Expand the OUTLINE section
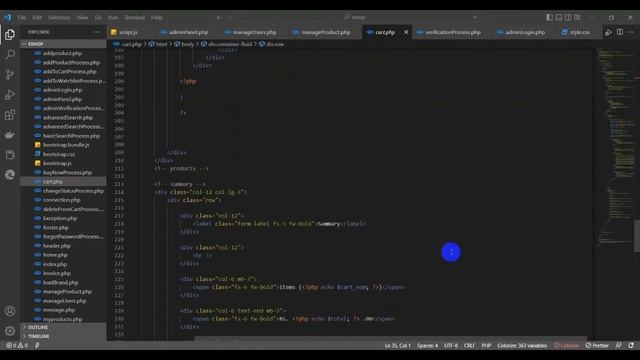 63,327
